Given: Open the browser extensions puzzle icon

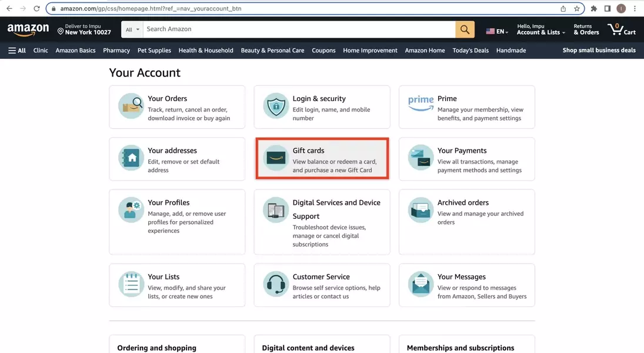Looking at the screenshot, I should [x=593, y=8].
